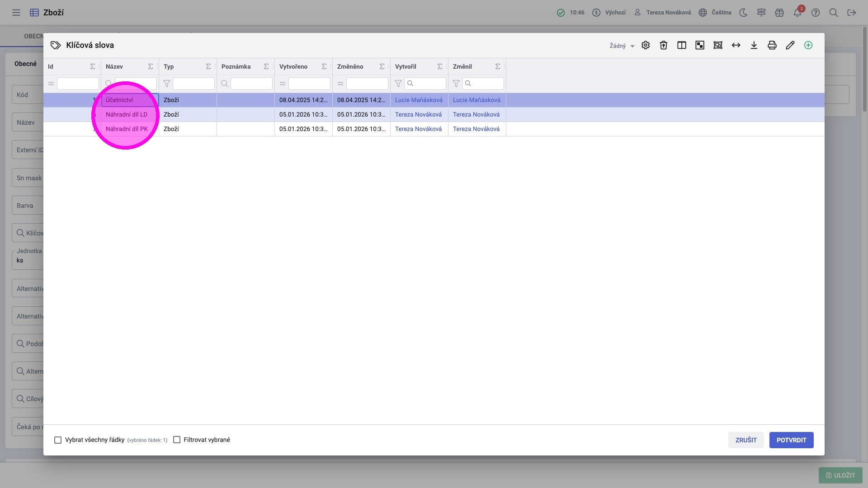Click the trash delete icon in toolbar

(663, 45)
